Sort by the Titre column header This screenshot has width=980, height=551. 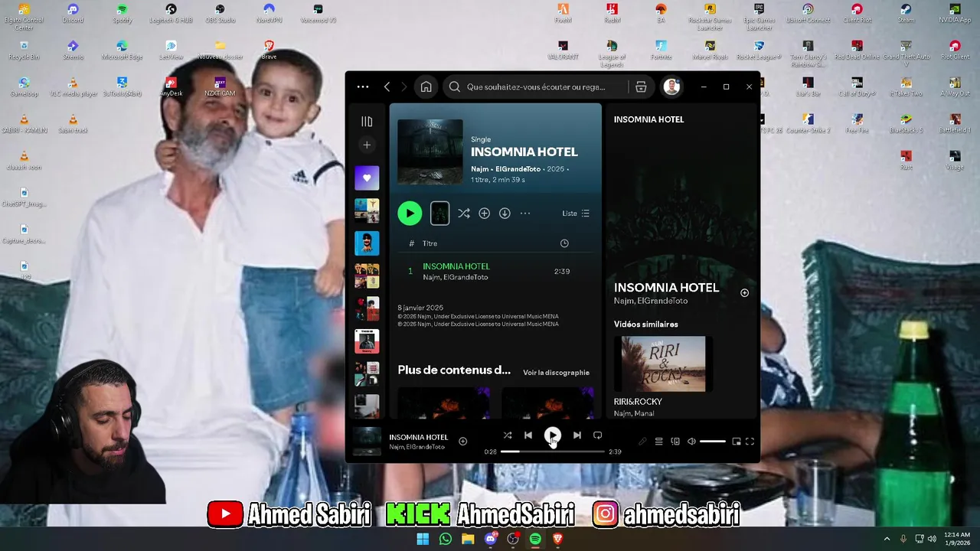430,243
